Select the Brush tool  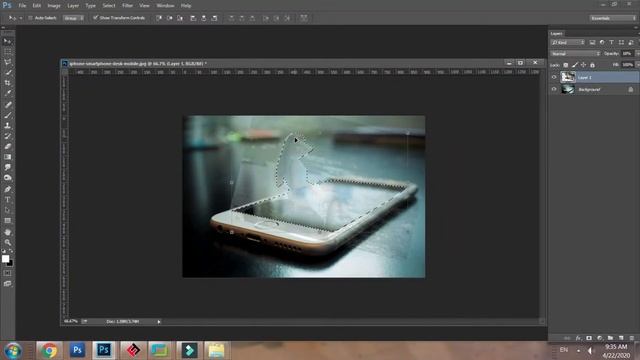pos(7,116)
